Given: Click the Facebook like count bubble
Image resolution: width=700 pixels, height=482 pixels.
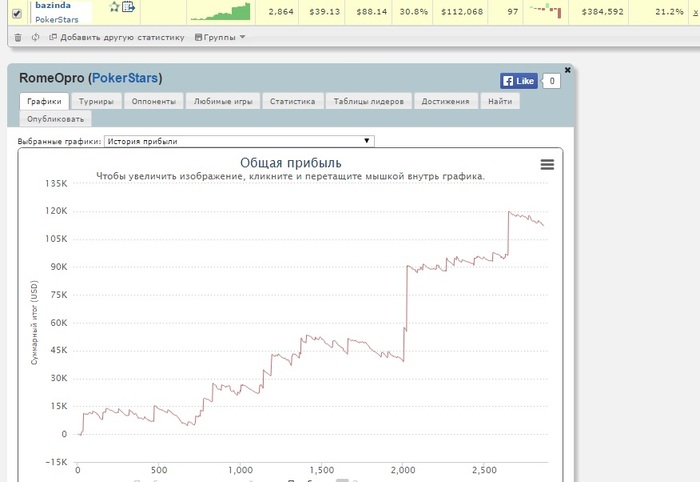Looking at the screenshot, I should [x=551, y=81].
